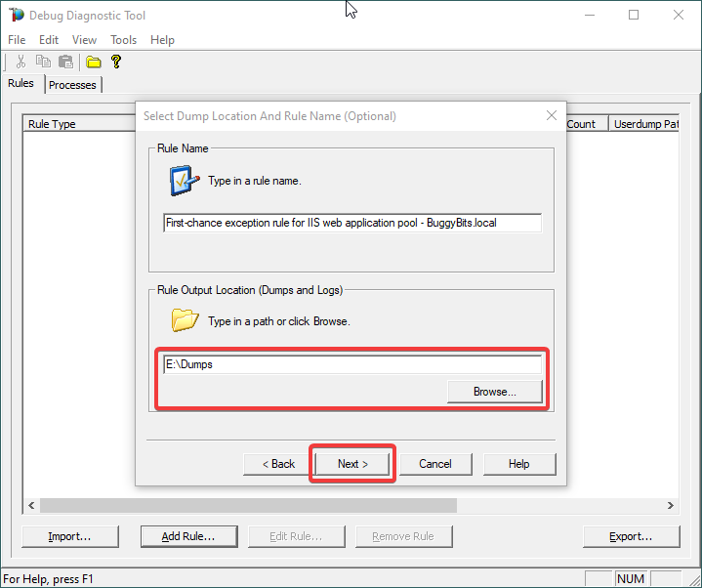Close the Select Dump Location dialog

click(551, 115)
